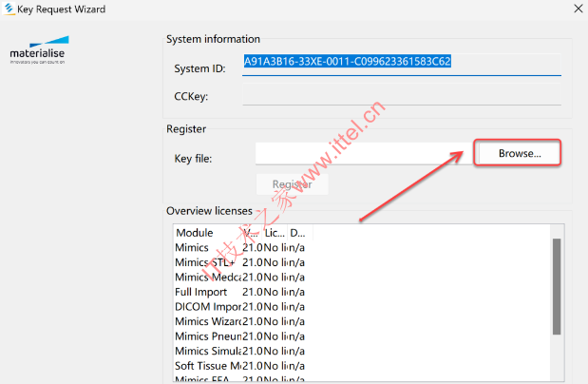The height and width of the screenshot is (384, 588).
Task: Select the Mimics Simula license row
Action: [x=240, y=351]
